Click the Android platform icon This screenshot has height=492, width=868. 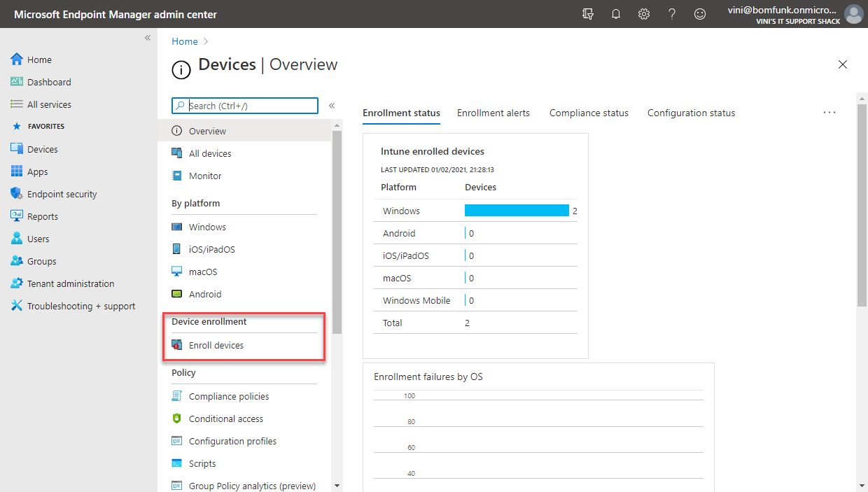177,294
